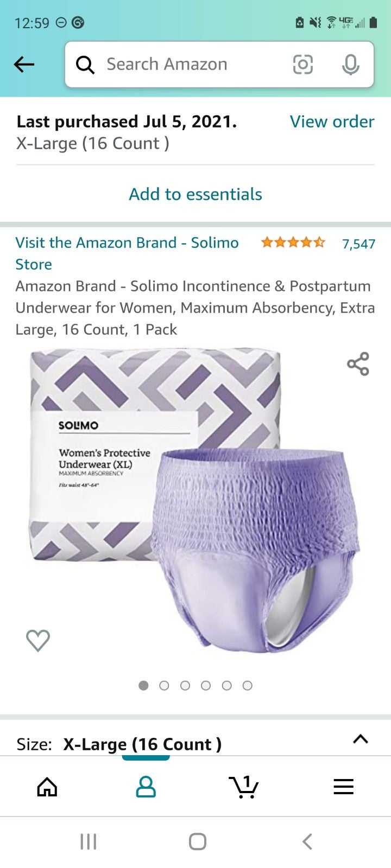Collapse the Size X-Large selector chevron
Screen dimensions: 391x868
click(x=361, y=739)
